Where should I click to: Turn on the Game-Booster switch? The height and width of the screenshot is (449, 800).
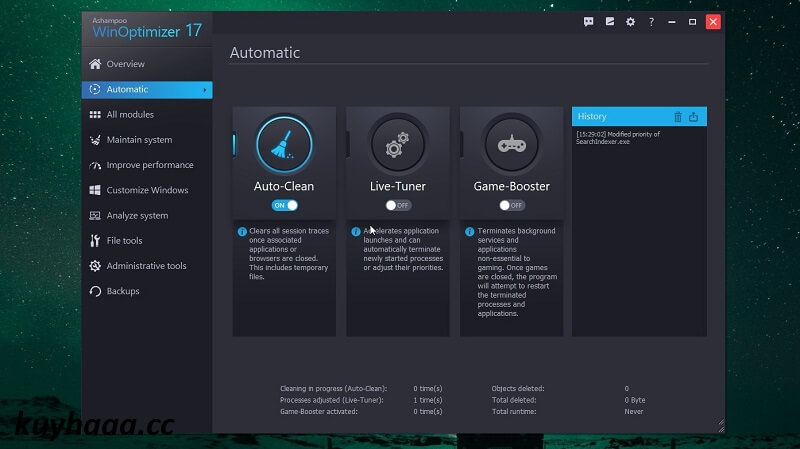tap(512, 205)
